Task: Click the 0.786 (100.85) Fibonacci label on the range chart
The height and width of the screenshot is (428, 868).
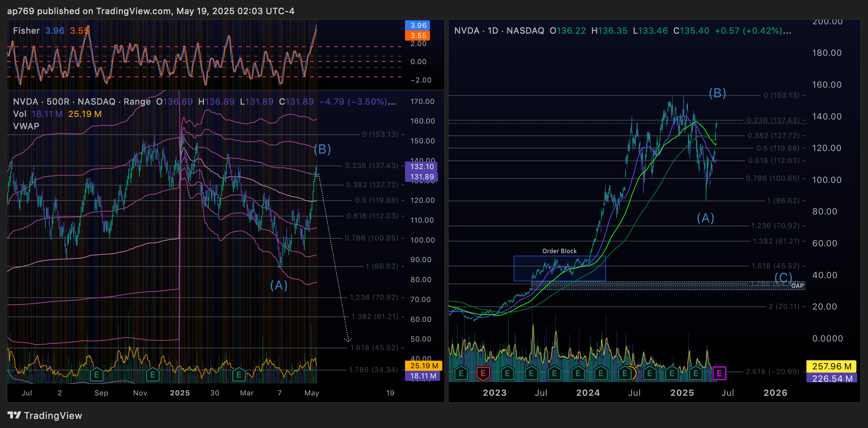Action: [x=371, y=238]
